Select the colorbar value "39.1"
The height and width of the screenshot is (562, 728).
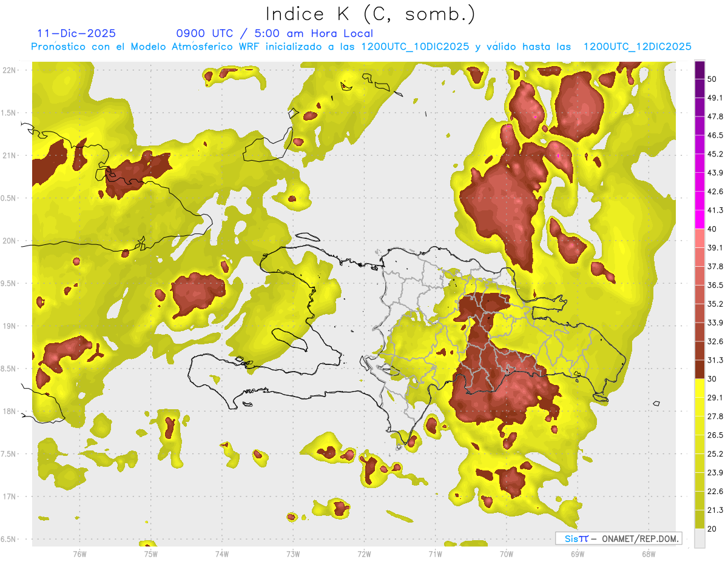pos(715,247)
